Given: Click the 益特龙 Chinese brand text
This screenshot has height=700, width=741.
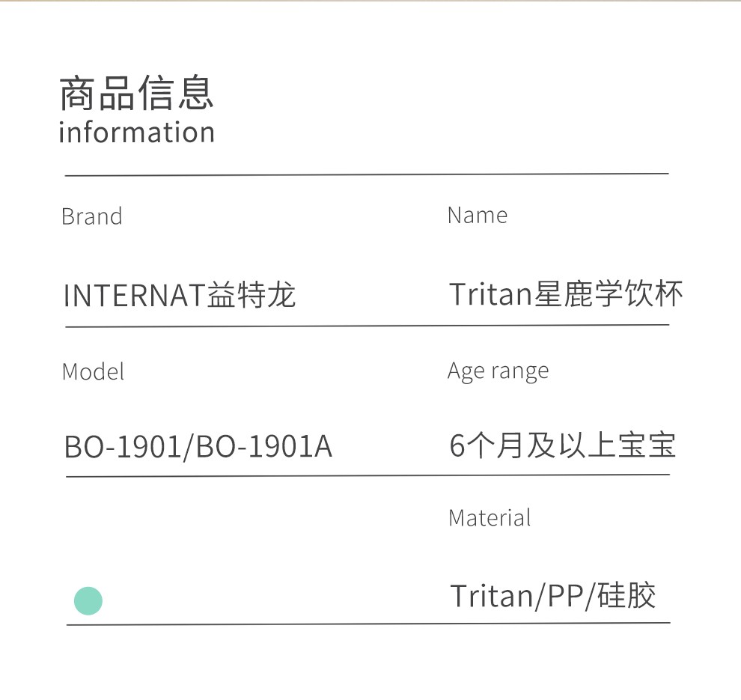Looking at the screenshot, I should tap(251, 295).
